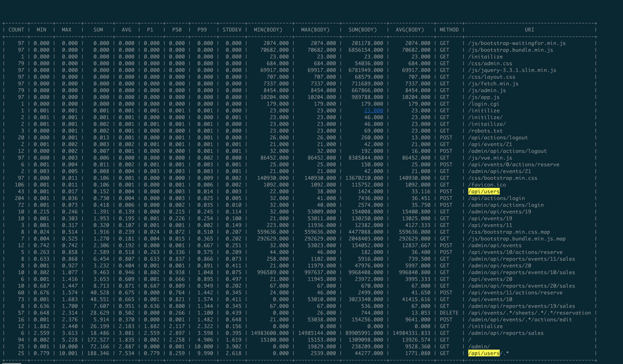
Task: Click the DELETE method cell
Action: pos(449,313)
